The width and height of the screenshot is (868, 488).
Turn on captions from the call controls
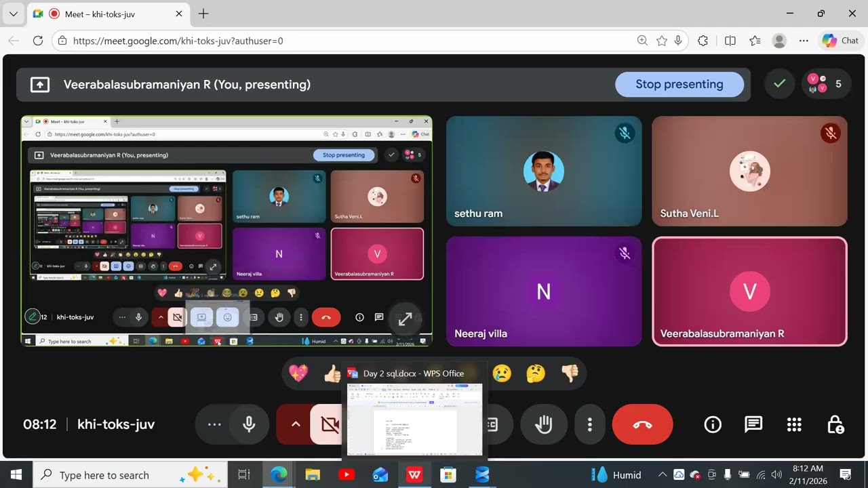click(x=492, y=425)
